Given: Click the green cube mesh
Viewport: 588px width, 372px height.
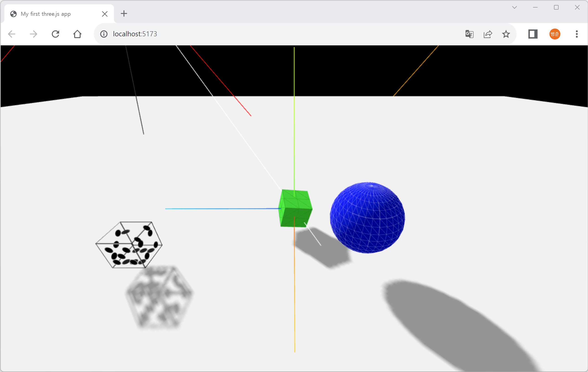Looking at the screenshot, I should click(295, 209).
